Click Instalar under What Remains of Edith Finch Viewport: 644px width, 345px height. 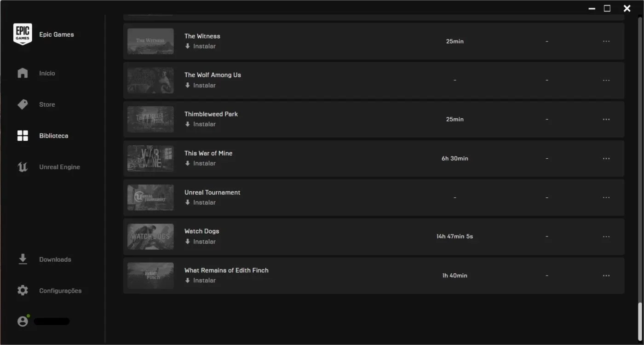(200, 280)
